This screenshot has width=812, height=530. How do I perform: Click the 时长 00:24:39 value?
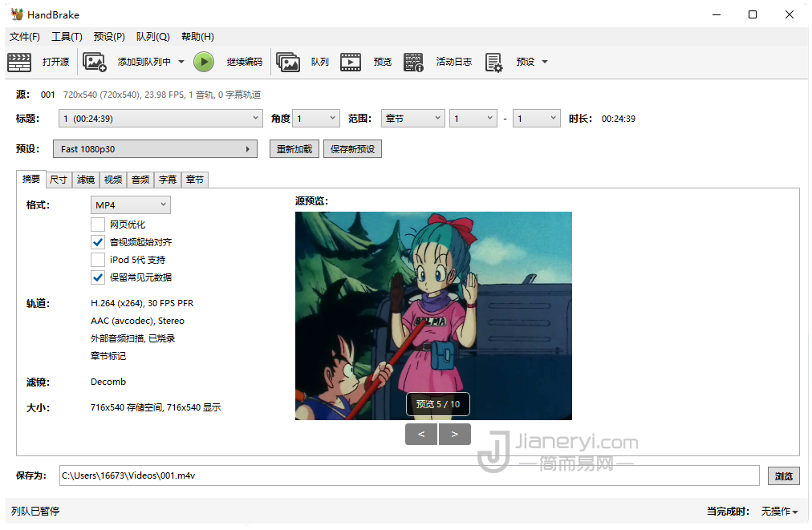coord(619,119)
